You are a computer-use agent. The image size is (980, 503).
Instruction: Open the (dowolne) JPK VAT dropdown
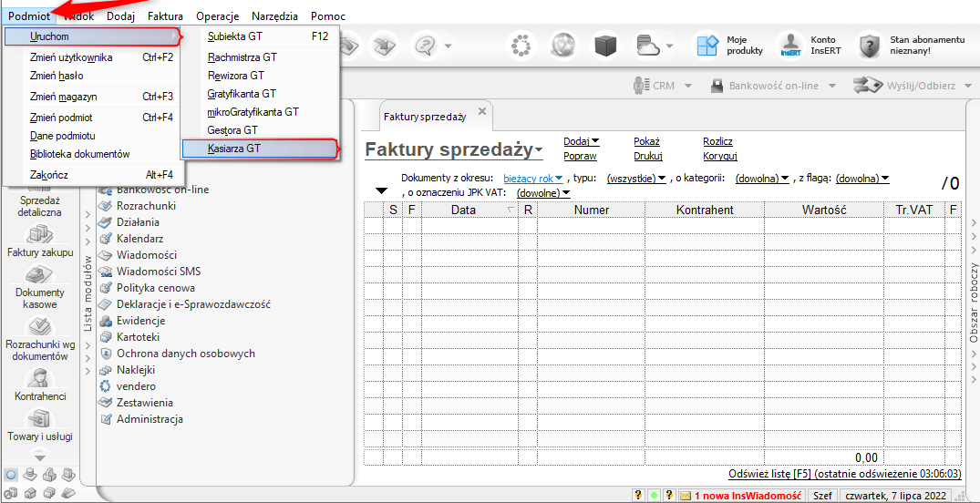pyautogui.click(x=543, y=193)
